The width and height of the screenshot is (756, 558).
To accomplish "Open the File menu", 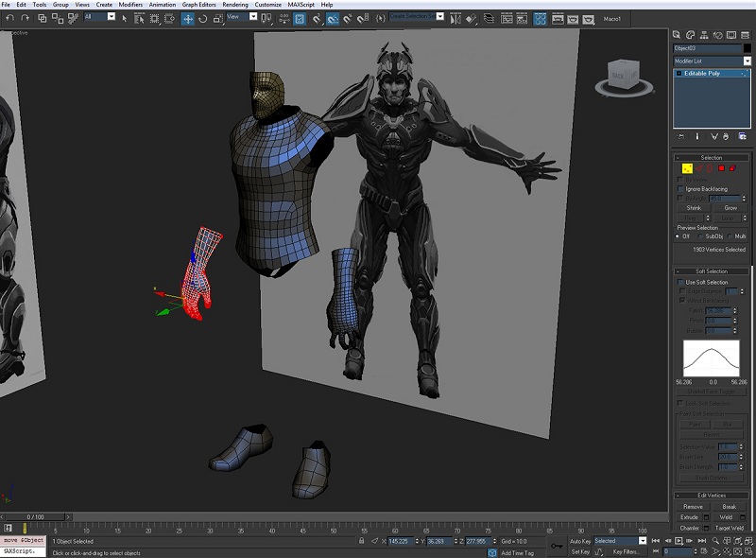I will 6,5.
